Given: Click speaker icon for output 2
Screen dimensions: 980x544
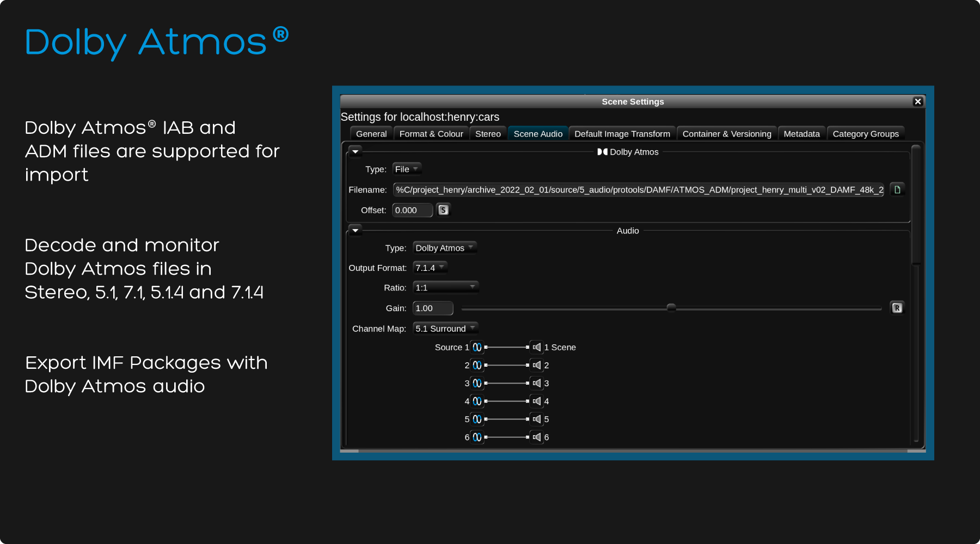Looking at the screenshot, I should pyautogui.click(x=537, y=365).
